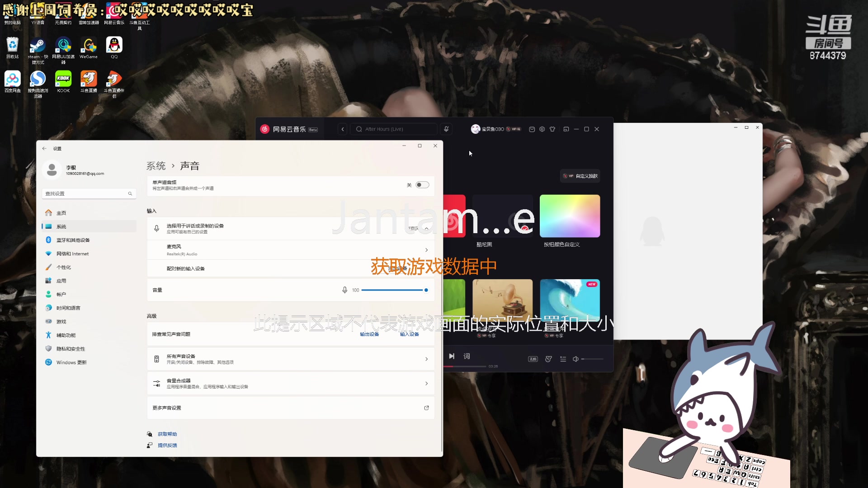Skip to the next track
The height and width of the screenshot is (488, 868).
[x=451, y=356]
